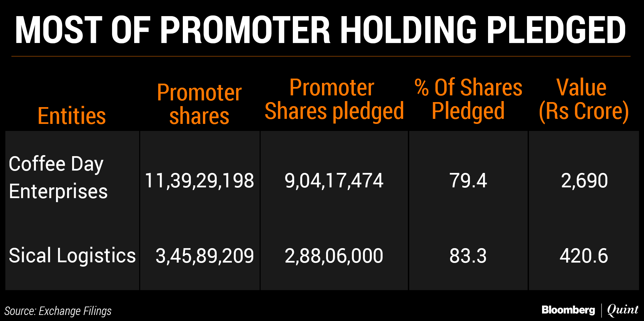The width and height of the screenshot is (644, 321).
Task: Click the thin divider line under the title
Action: 321,56
